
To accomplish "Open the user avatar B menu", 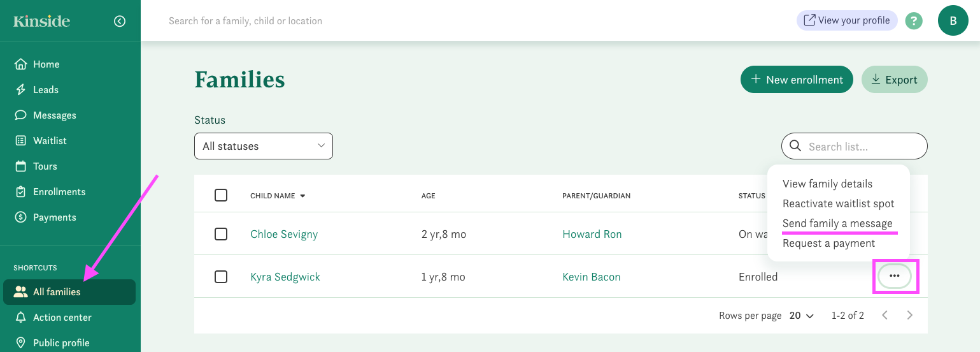I will (953, 20).
